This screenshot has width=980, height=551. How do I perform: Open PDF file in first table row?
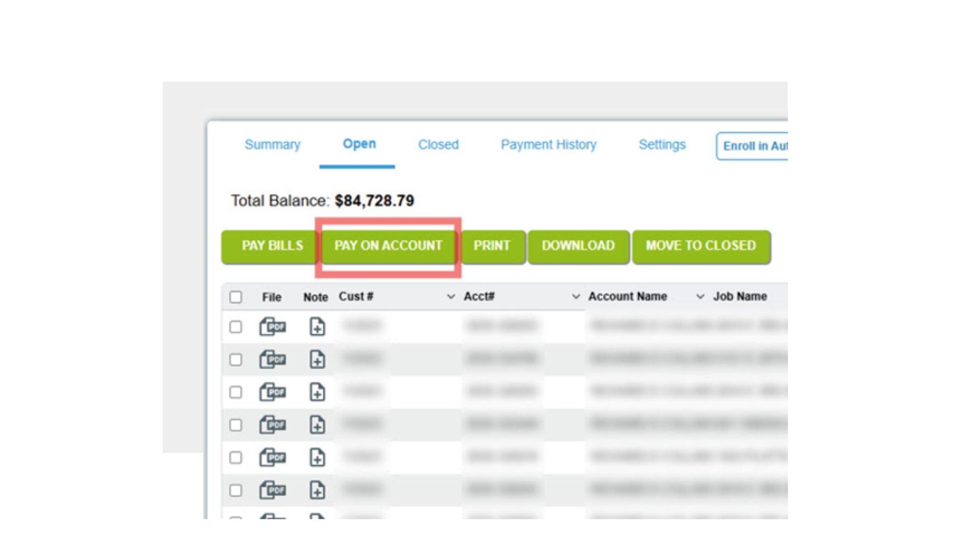[273, 327]
